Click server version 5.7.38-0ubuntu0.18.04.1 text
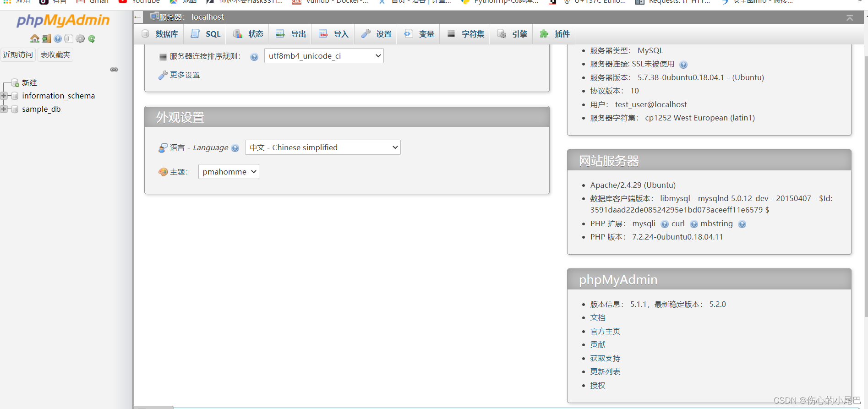The height and width of the screenshot is (409, 868). coord(701,77)
